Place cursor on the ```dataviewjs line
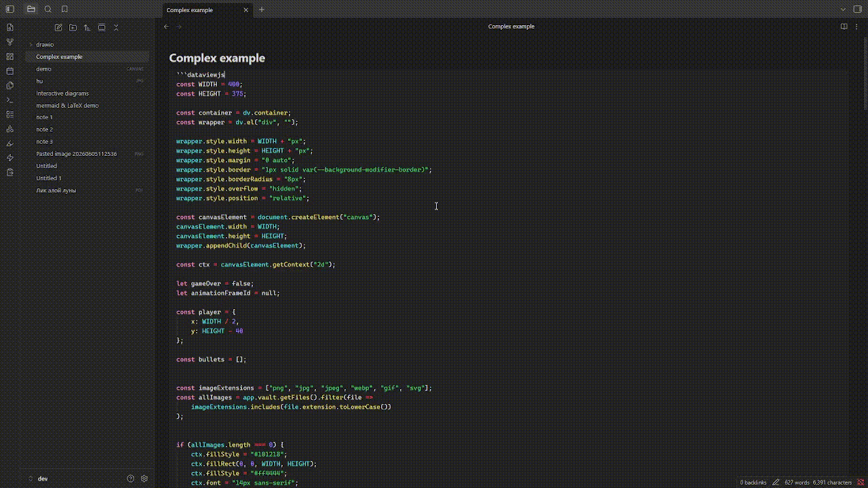868x488 pixels. (x=201, y=75)
